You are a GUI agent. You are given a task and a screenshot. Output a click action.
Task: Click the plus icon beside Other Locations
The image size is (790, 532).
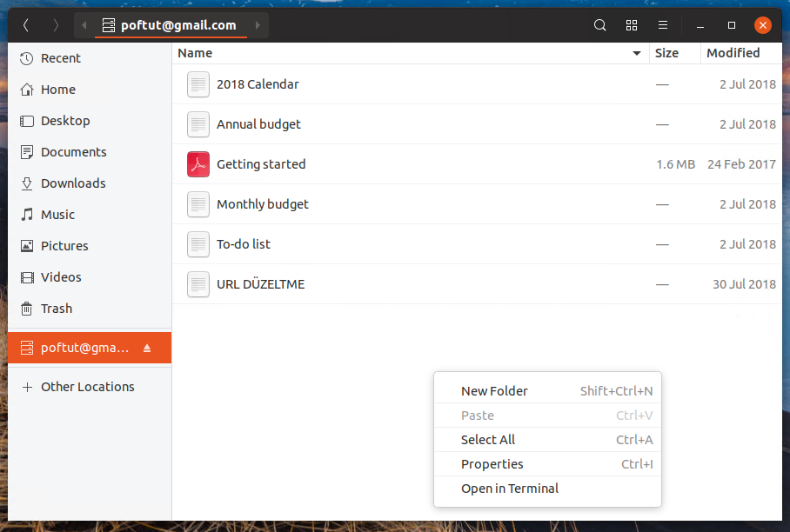pyautogui.click(x=27, y=387)
